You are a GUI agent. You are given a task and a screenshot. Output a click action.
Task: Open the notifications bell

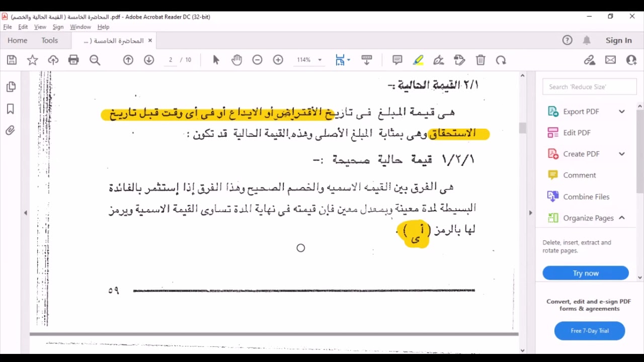pos(587,40)
